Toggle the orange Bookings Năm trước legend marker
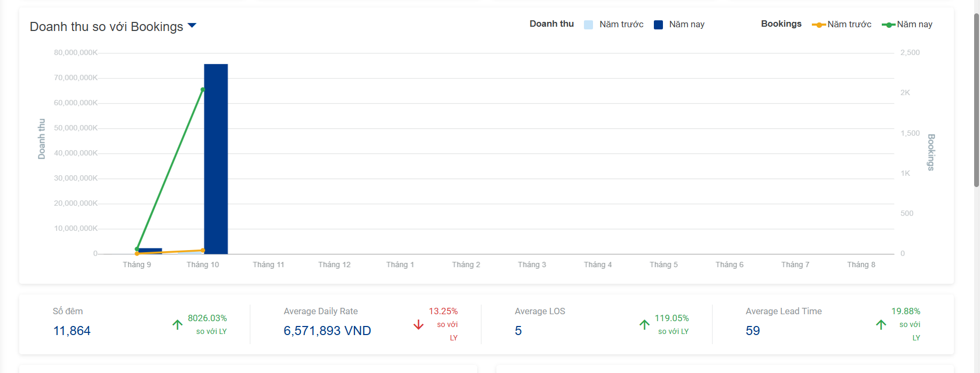The height and width of the screenshot is (373, 980). tap(819, 25)
